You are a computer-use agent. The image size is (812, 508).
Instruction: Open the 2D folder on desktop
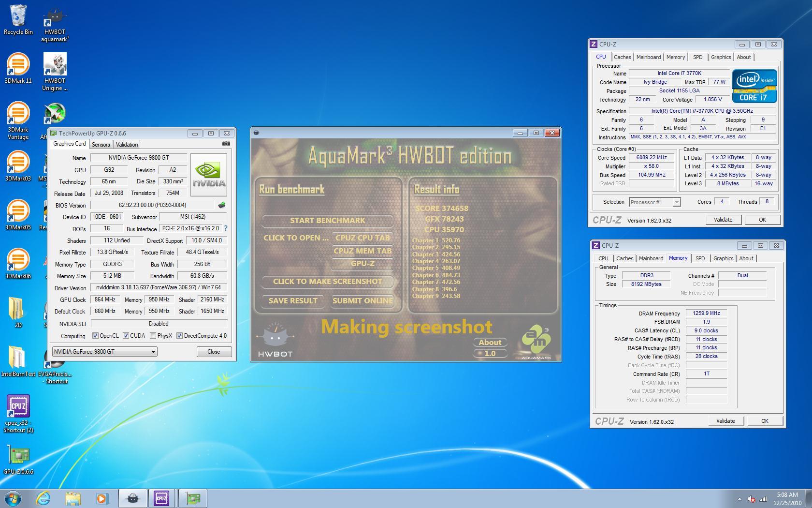point(18,312)
